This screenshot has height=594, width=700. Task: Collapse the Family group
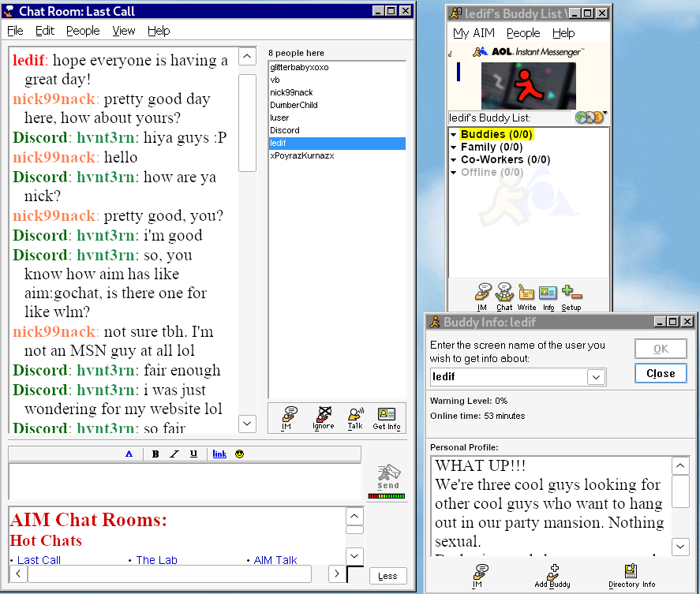pyautogui.click(x=454, y=147)
